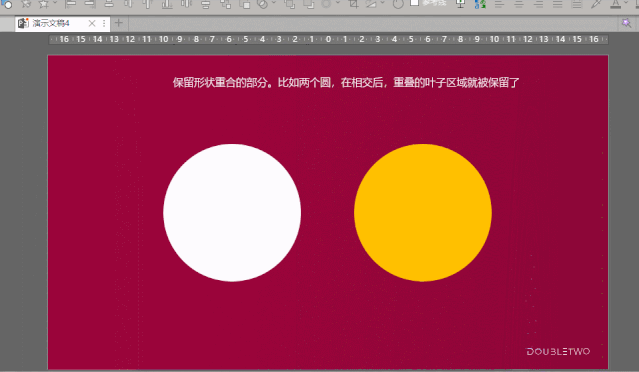The width and height of the screenshot is (639, 372).
Task: Click the blue-green replace icon
Action: (480, 4)
